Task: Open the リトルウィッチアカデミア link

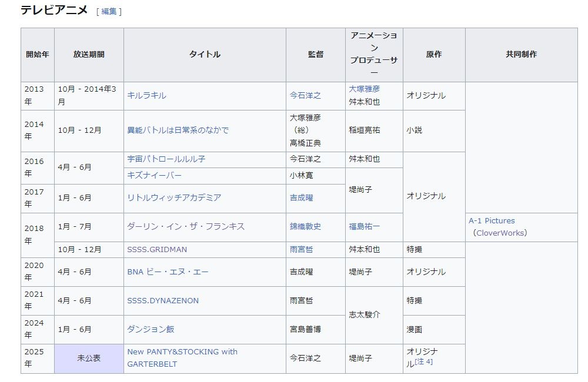Action: tap(174, 197)
